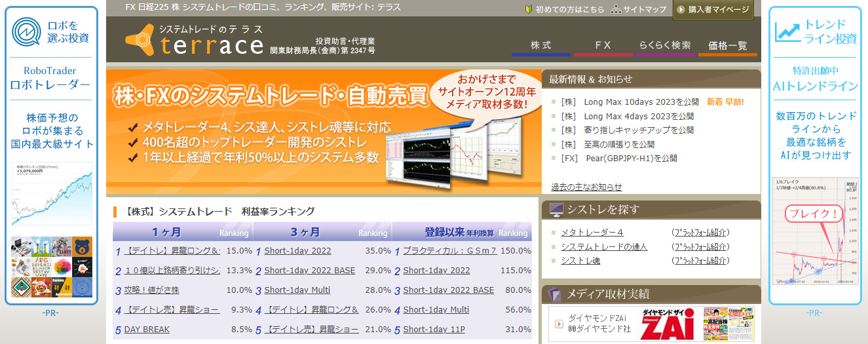This screenshot has width=868, height=344.
Task: Open the 株式 navigation tab
Action: [540, 45]
